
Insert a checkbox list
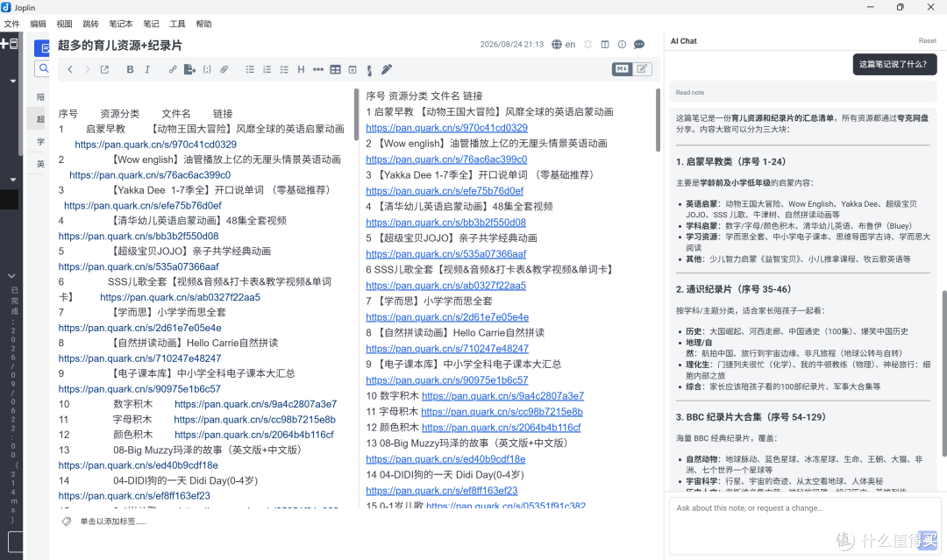pyautogui.click(x=284, y=69)
